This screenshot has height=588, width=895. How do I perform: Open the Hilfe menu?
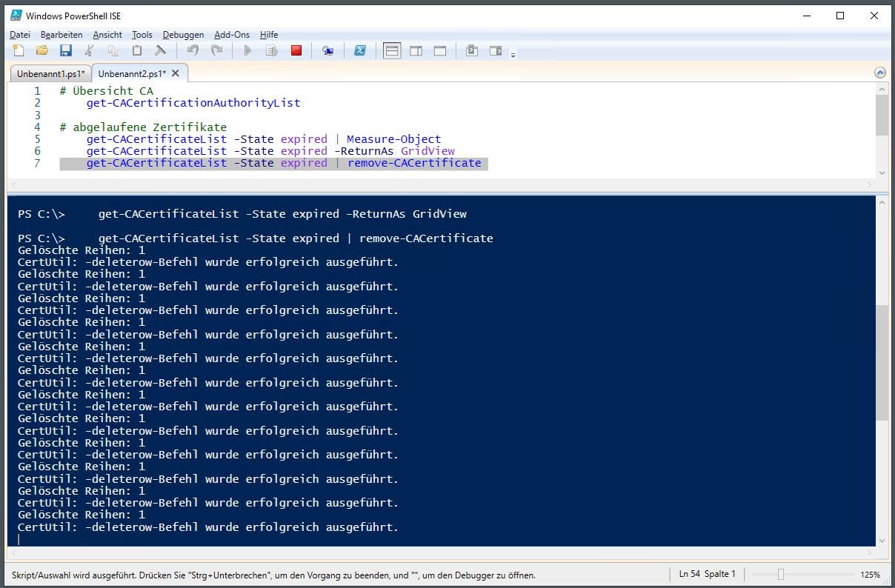click(269, 35)
